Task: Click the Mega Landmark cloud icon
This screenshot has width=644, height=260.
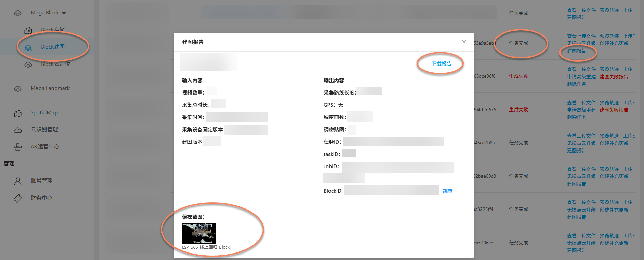Action: point(18,89)
